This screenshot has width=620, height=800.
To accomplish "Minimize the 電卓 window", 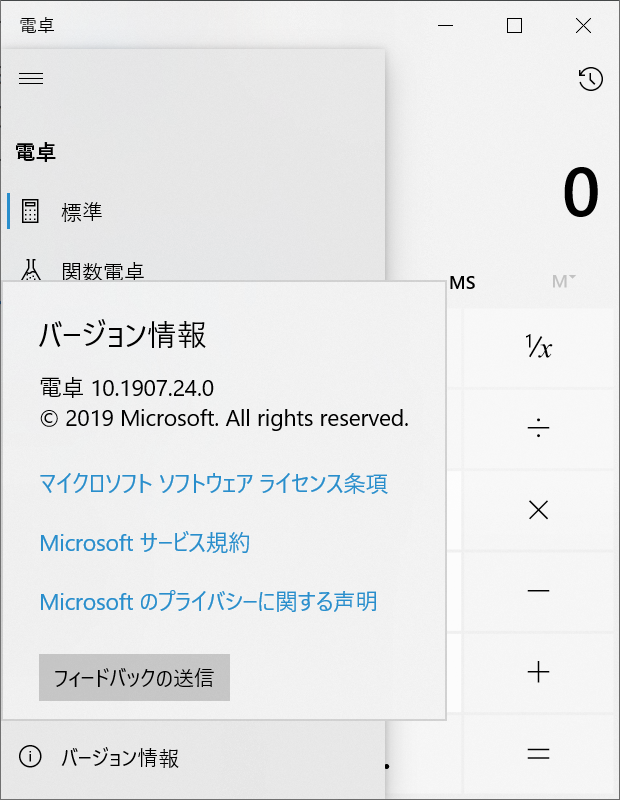I will pyautogui.click(x=445, y=26).
